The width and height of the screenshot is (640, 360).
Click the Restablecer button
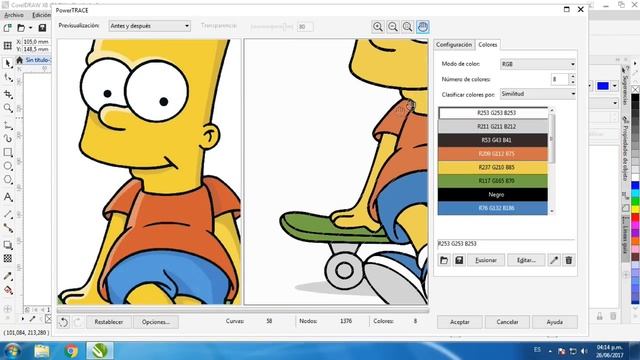pyautogui.click(x=109, y=322)
